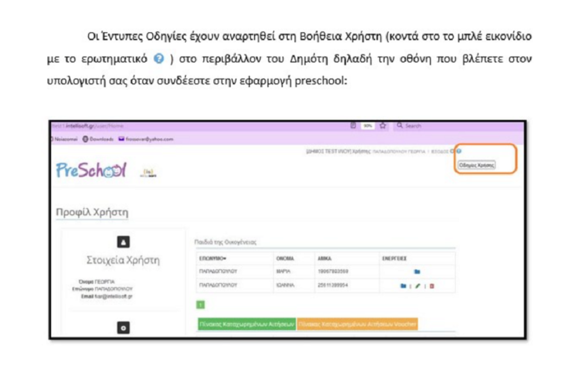
Task: Switch to Πίνακας Καταχωρημένων Αιτήσεων Voucher tab
Action: [357, 325]
